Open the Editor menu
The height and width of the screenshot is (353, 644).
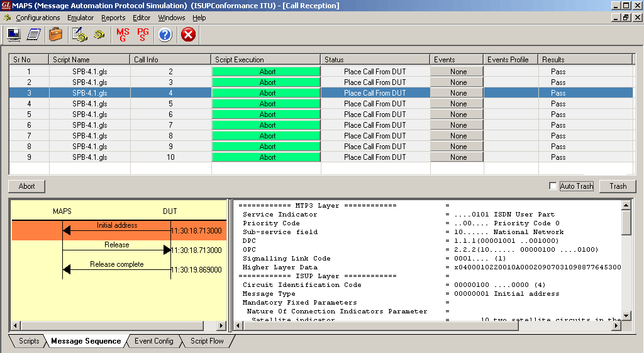[x=142, y=18]
